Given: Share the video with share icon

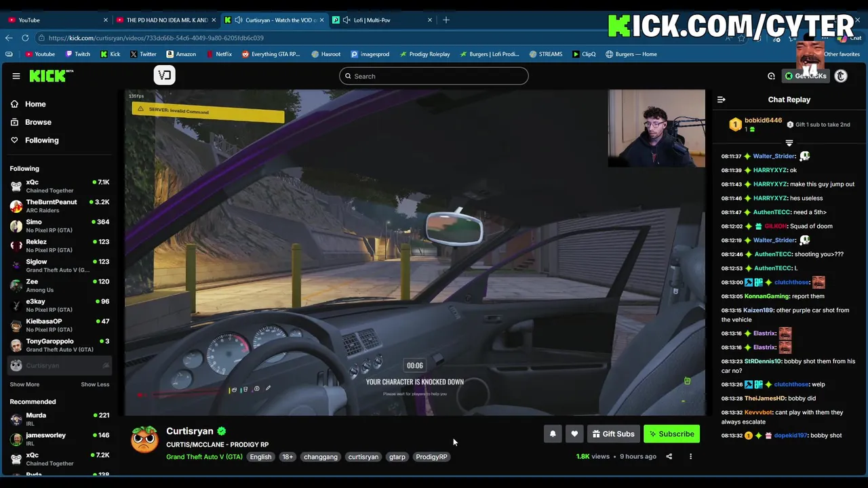Looking at the screenshot, I should (669, 456).
